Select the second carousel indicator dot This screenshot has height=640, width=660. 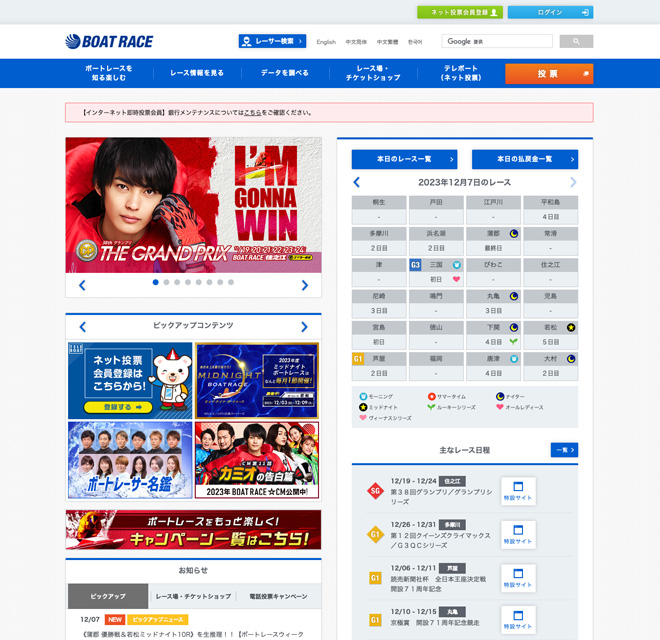click(166, 282)
